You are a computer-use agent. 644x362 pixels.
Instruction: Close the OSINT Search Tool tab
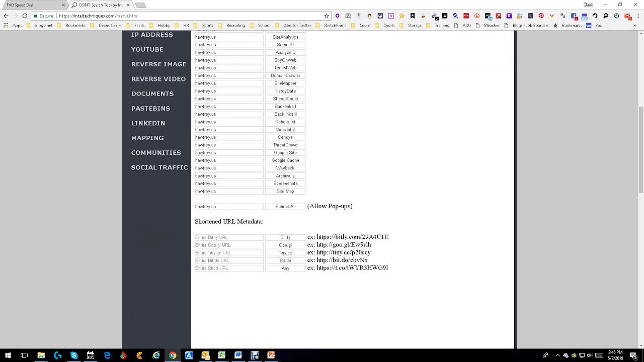point(128,5)
